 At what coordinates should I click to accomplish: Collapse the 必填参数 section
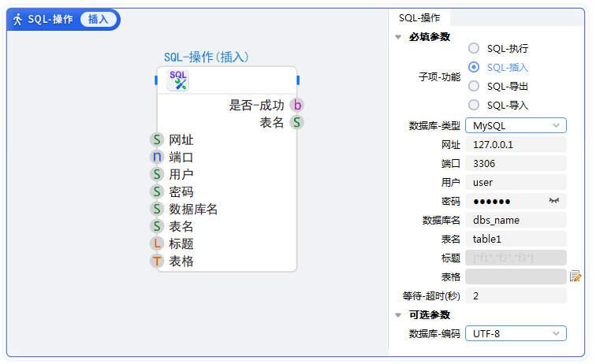click(x=398, y=37)
